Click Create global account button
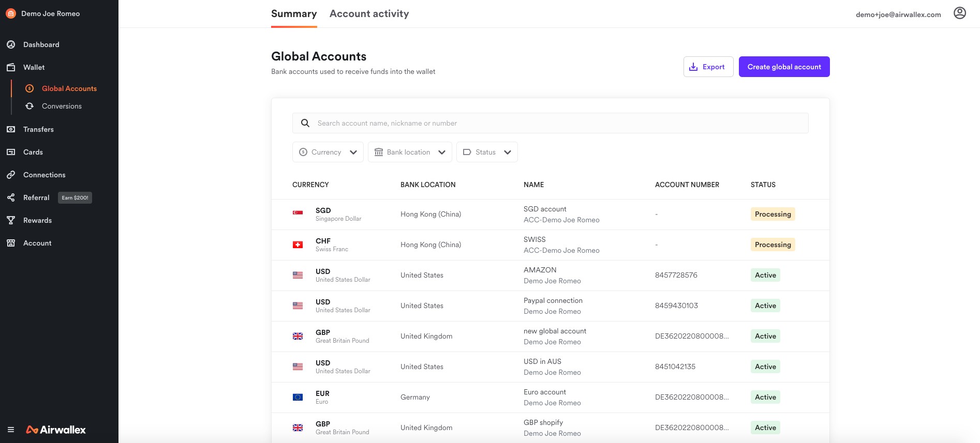The height and width of the screenshot is (443, 980). coord(784,67)
